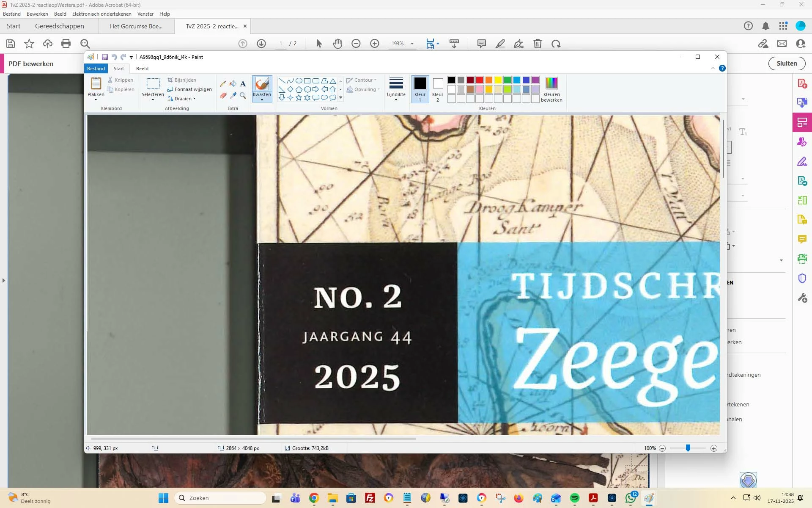812x508 pixels.
Task: Pick the red color swatch
Action: [479, 80]
